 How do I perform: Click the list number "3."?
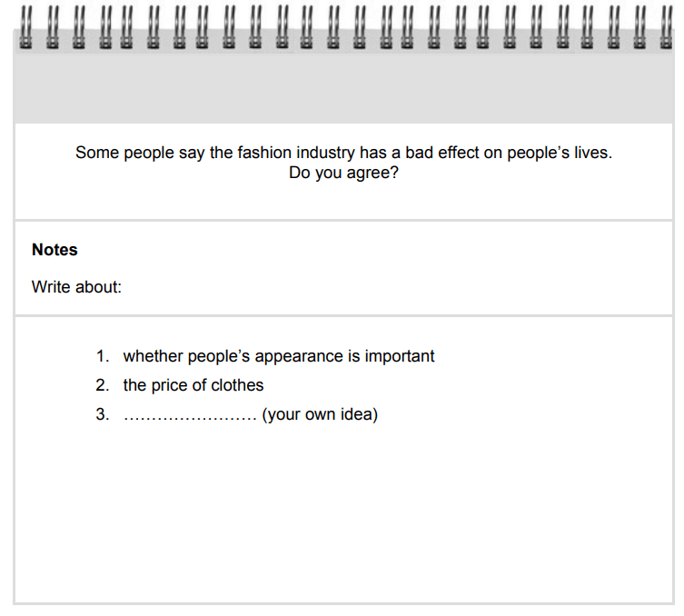[x=103, y=414]
